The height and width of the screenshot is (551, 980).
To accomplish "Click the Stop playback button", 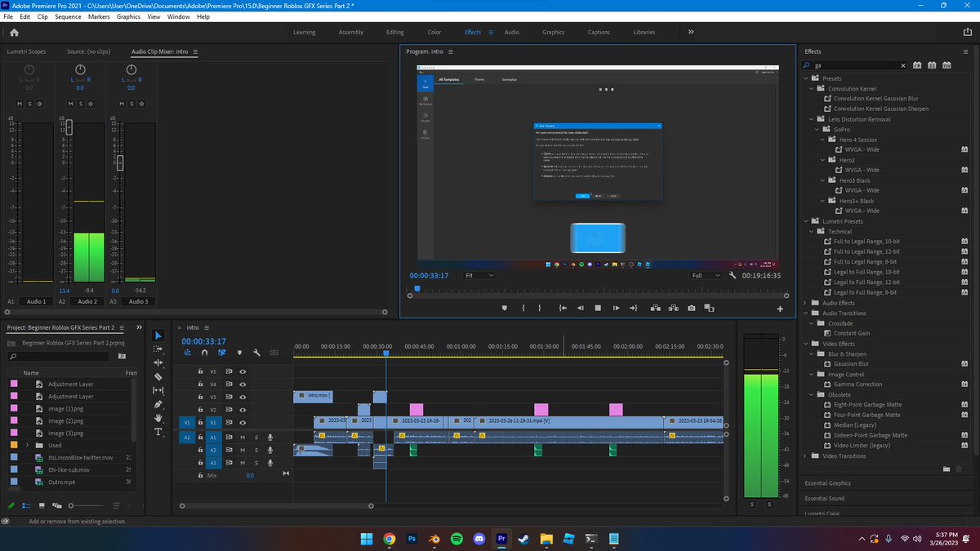I will [x=598, y=308].
